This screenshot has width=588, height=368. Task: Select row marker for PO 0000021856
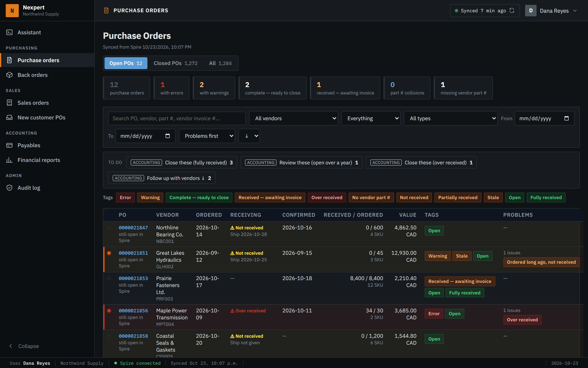point(109,311)
